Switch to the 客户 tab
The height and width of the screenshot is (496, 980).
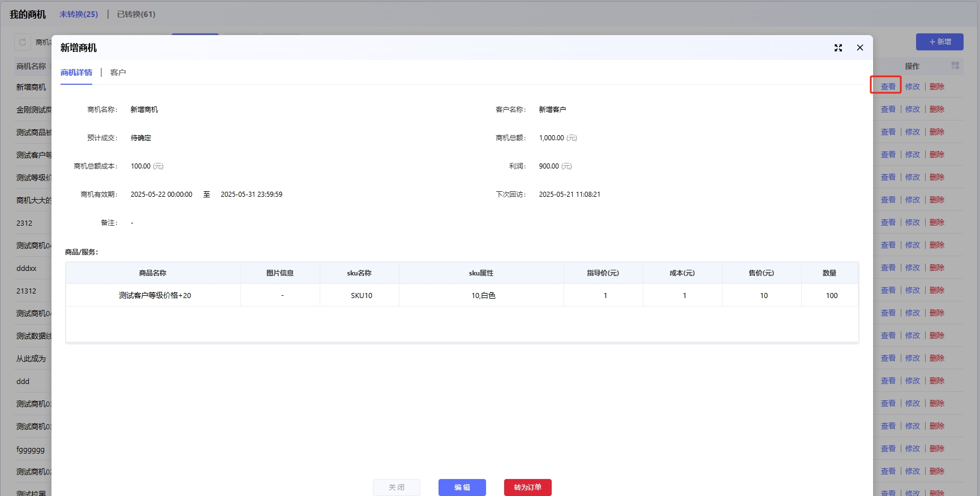(118, 72)
